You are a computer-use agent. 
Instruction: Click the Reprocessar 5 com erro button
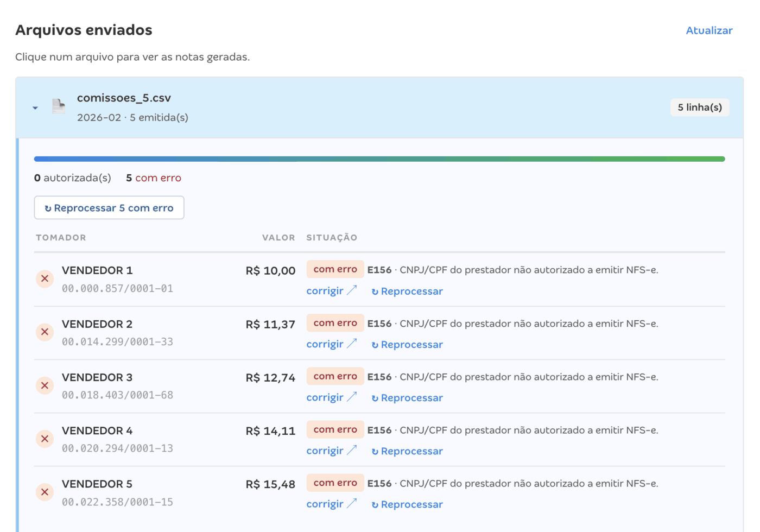point(109,208)
